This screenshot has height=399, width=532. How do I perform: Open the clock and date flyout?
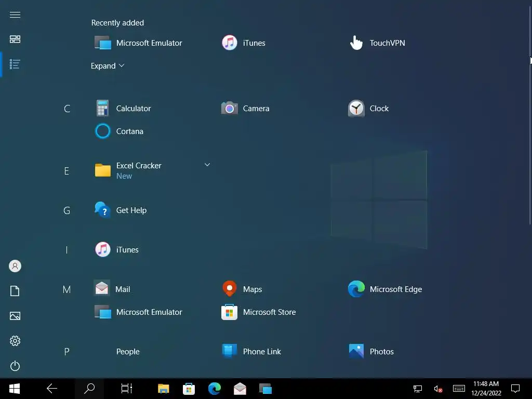486,389
